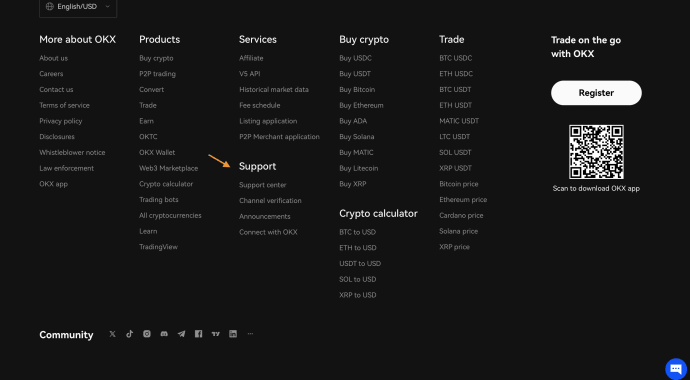Open the Trading bots link
The image size is (690, 380).
point(159,200)
